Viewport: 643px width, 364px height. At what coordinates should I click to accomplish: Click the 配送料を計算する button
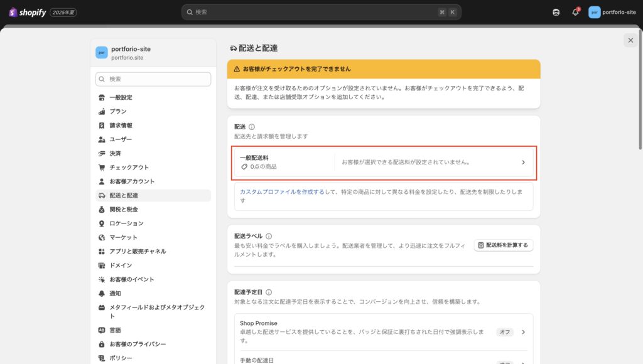504,245
